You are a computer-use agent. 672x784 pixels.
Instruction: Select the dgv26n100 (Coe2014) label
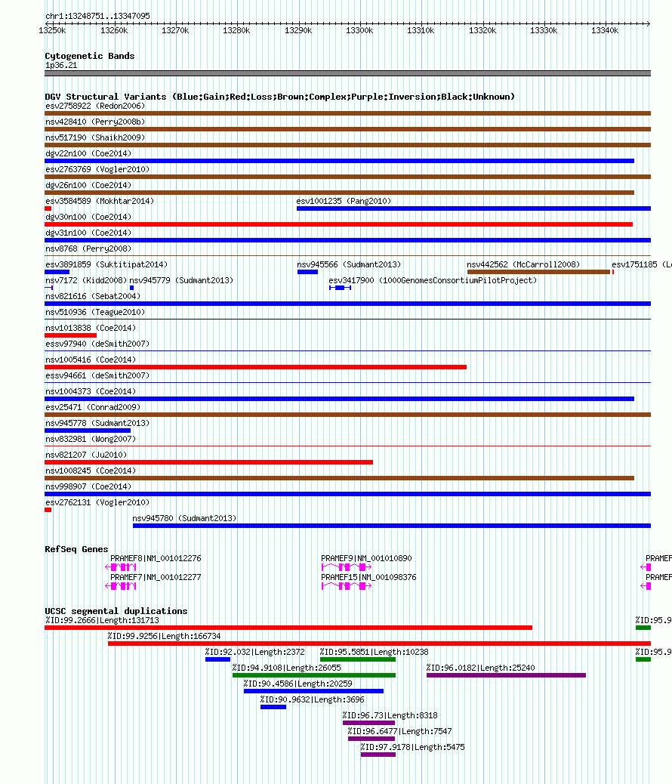click(x=88, y=186)
